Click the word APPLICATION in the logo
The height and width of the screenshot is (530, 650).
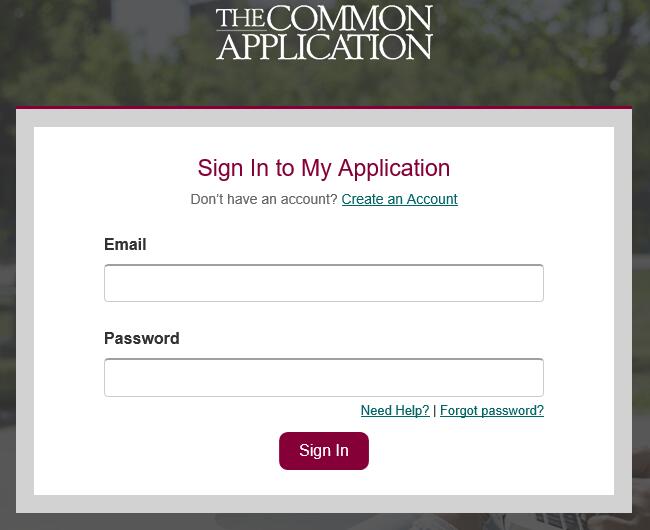pyautogui.click(x=324, y=46)
